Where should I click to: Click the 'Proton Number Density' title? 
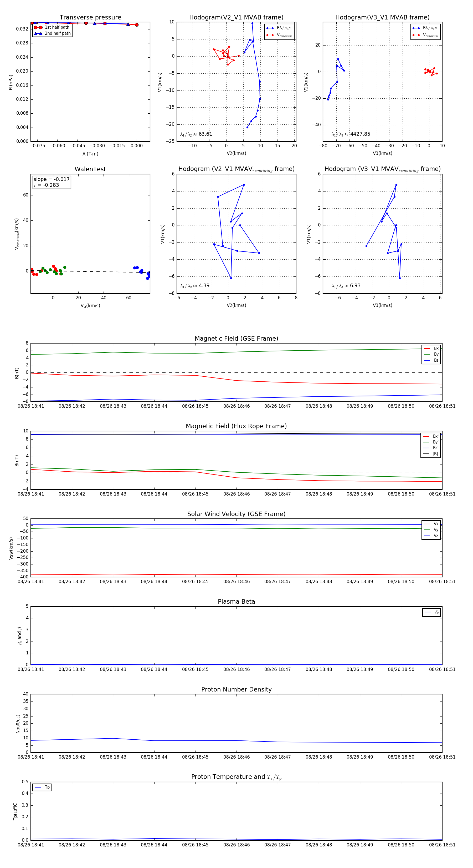click(x=236, y=689)
